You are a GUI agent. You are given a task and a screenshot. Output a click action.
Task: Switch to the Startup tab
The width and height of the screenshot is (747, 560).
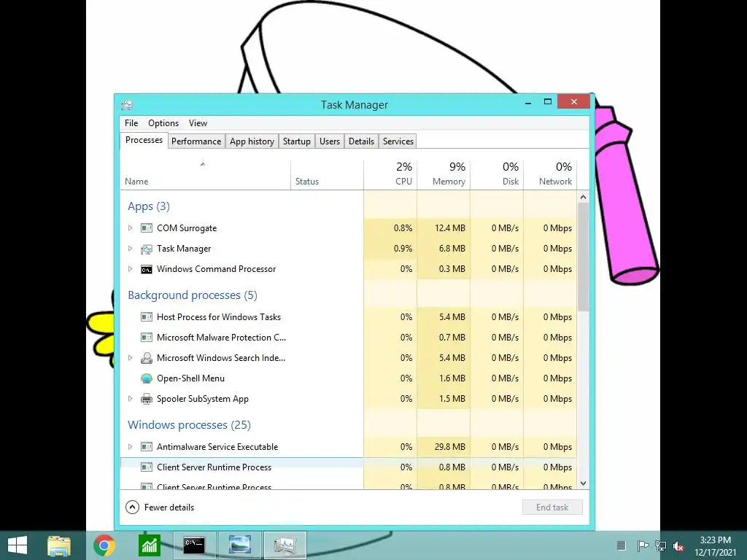tap(297, 141)
